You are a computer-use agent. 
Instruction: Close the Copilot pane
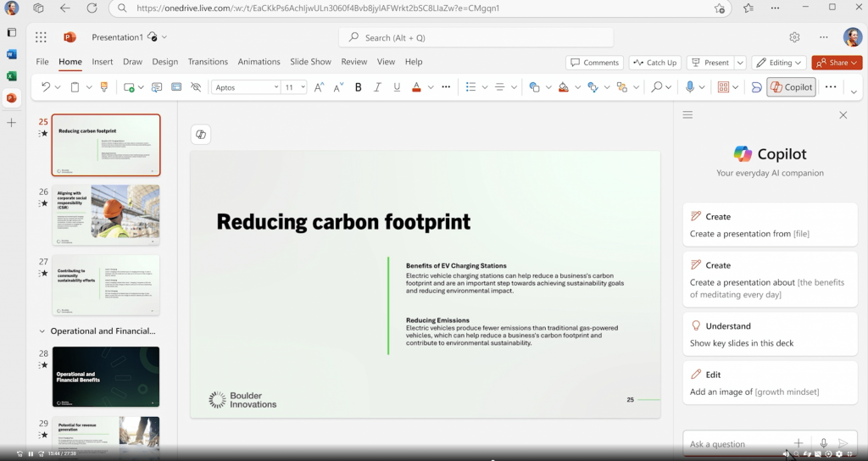click(x=843, y=115)
